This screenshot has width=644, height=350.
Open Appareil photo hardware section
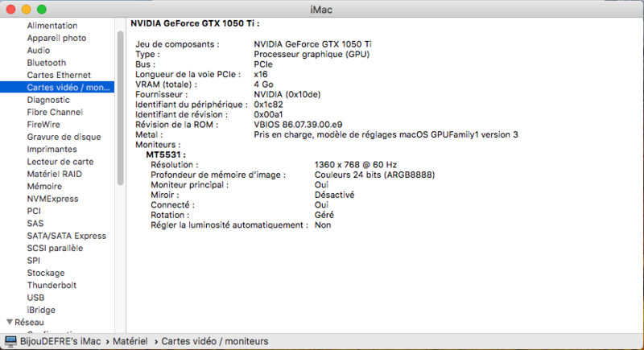pyautogui.click(x=56, y=38)
